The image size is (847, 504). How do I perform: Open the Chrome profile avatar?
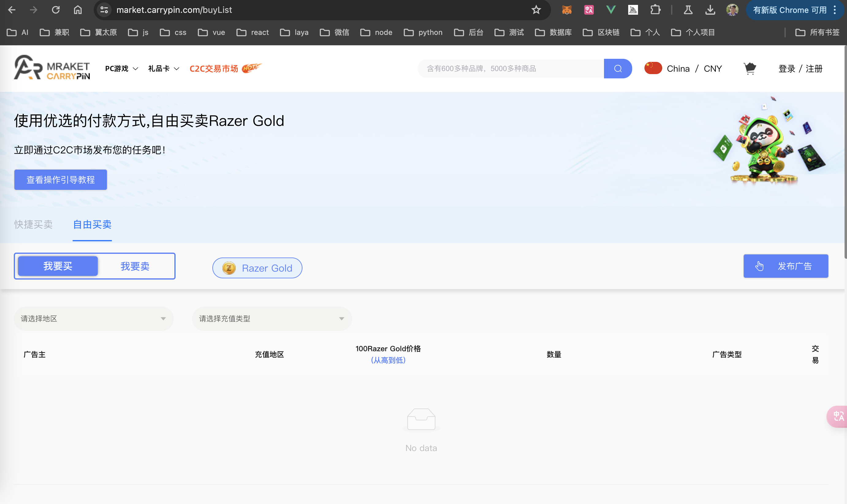coord(732,10)
